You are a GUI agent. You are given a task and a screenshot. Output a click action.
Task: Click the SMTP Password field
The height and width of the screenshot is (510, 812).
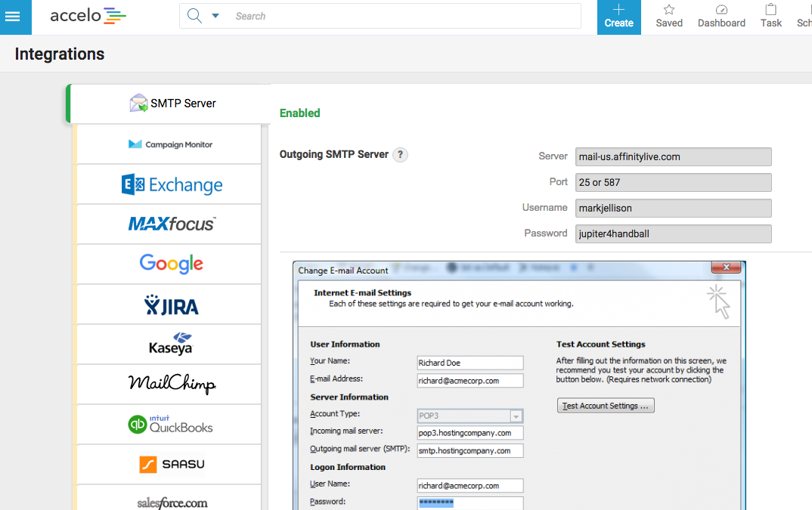pyautogui.click(x=673, y=234)
